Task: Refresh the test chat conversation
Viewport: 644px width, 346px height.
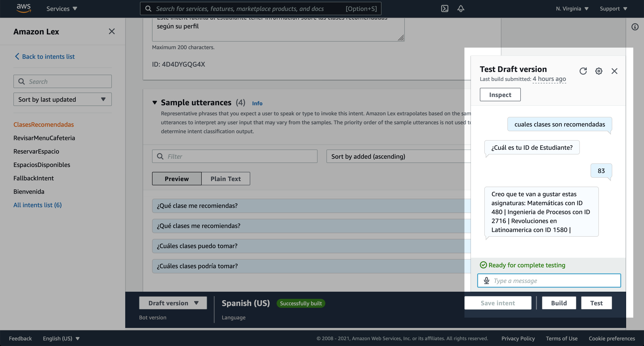Action: tap(583, 71)
